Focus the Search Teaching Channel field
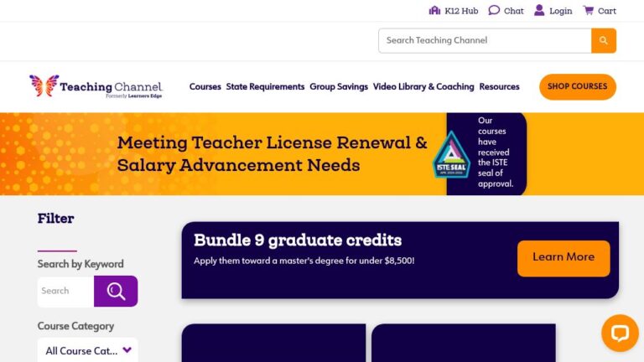644x362 pixels. [485, 40]
